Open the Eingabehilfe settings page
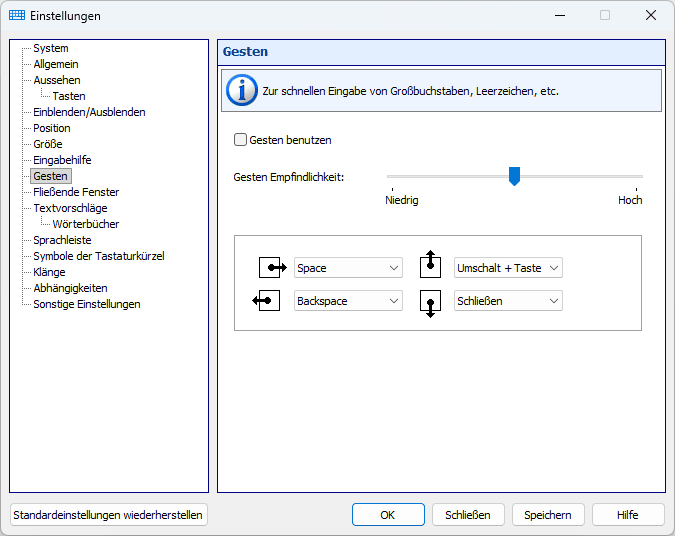 (x=62, y=160)
